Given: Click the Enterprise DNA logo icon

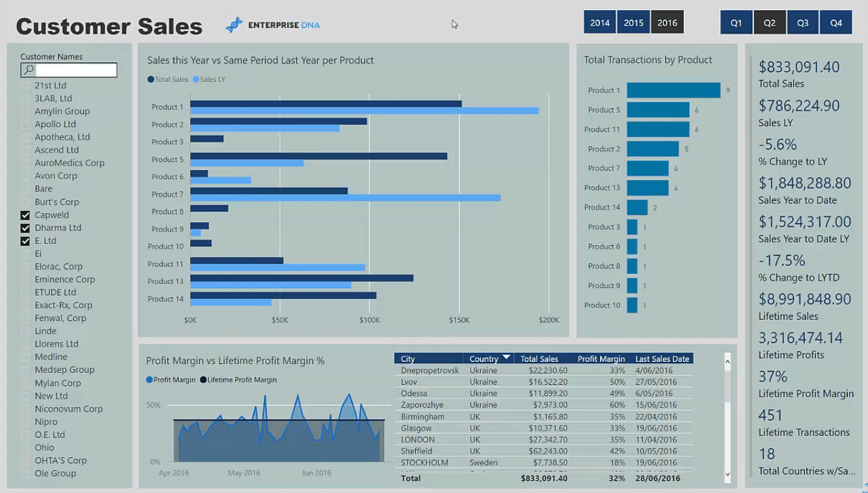Looking at the screenshot, I should pos(234,25).
